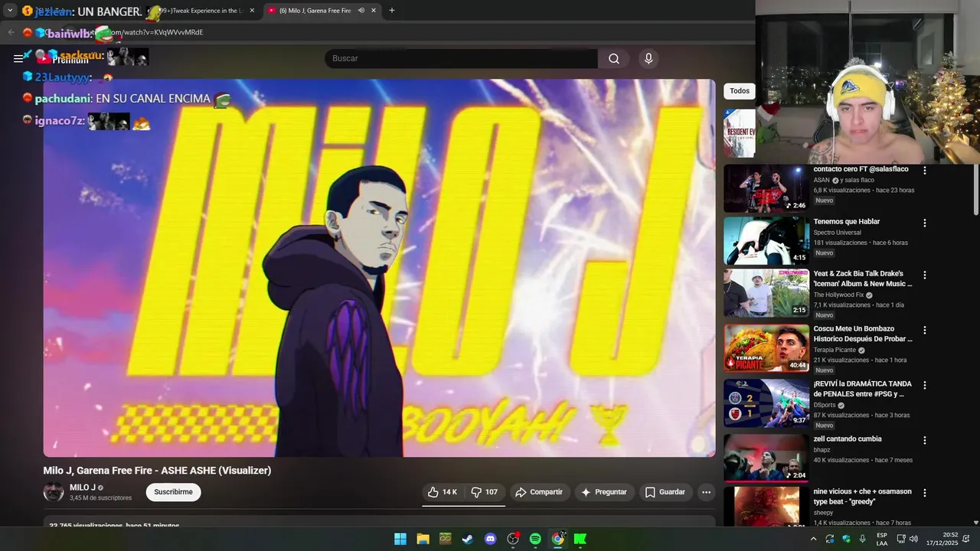Click the Preguntar button
Image resolution: width=980 pixels, height=551 pixels.
point(604,492)
